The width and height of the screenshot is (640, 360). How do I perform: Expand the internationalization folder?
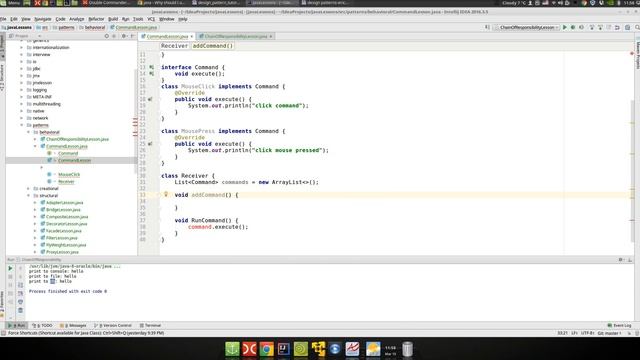22,47
